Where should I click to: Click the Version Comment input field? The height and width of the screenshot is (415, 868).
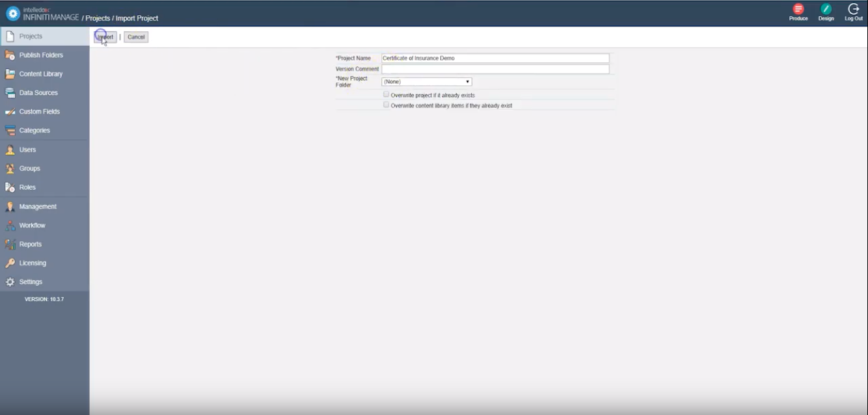pos(495,69)
